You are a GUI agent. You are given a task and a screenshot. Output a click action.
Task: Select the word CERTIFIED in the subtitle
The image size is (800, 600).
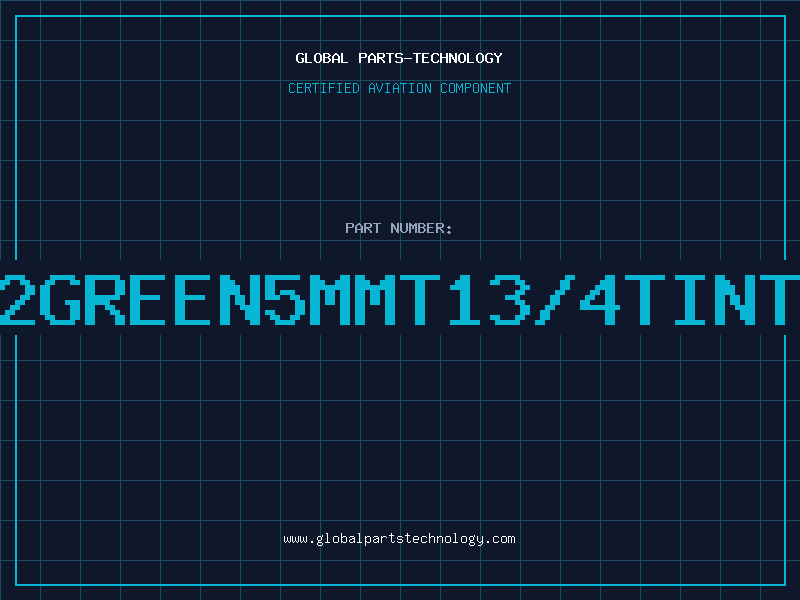tap(324, 88)
